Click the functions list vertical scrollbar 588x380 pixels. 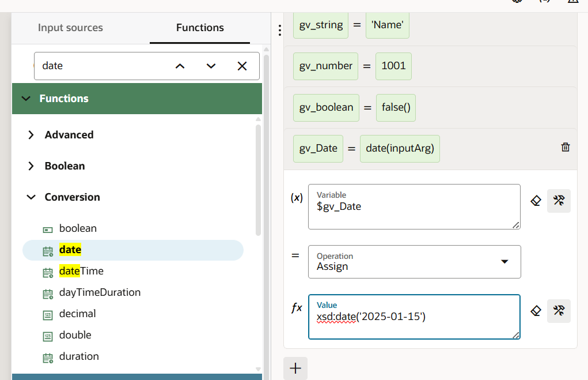[x=259, y=179]
